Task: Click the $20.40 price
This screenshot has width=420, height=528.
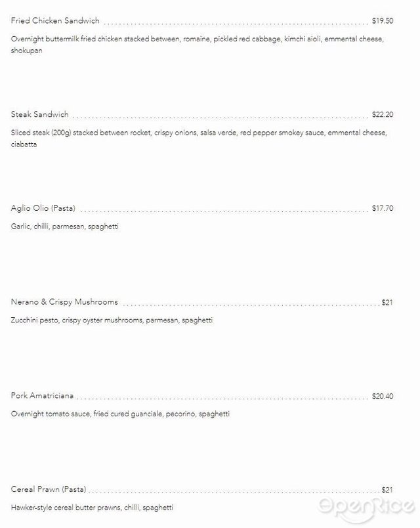Action: point(383,397)
